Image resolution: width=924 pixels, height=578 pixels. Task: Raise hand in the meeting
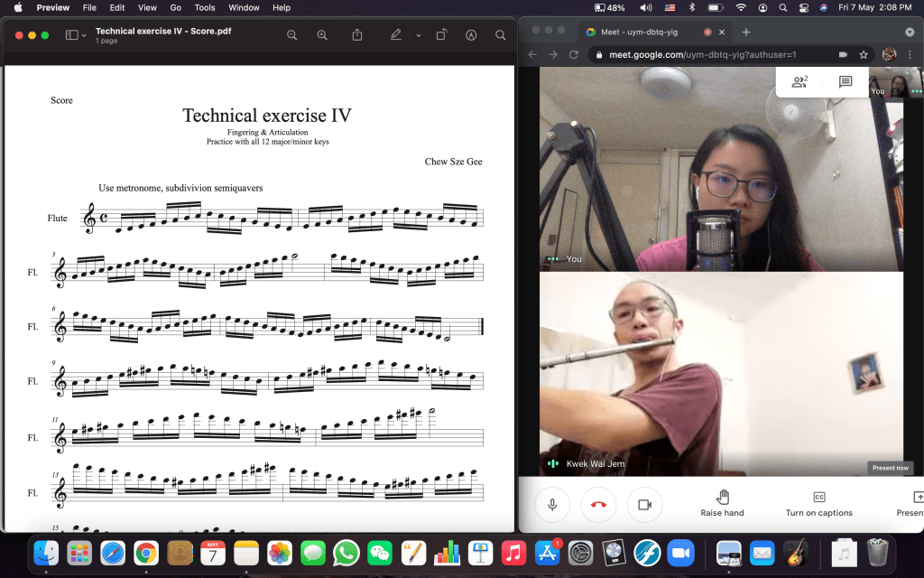722,504
